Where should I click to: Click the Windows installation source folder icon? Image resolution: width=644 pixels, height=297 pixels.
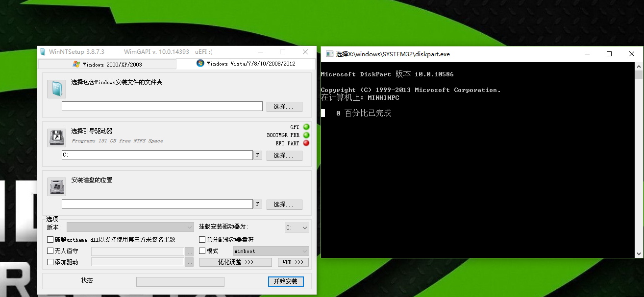coord(56,89)
